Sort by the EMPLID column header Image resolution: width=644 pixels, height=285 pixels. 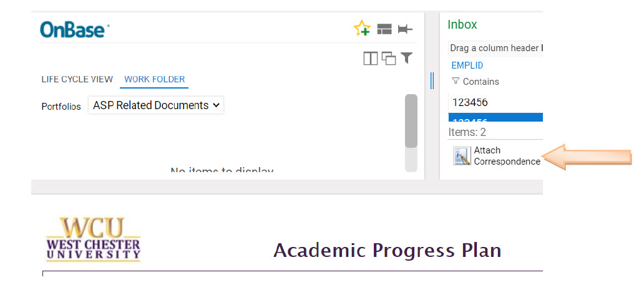[x=467, y=65]
